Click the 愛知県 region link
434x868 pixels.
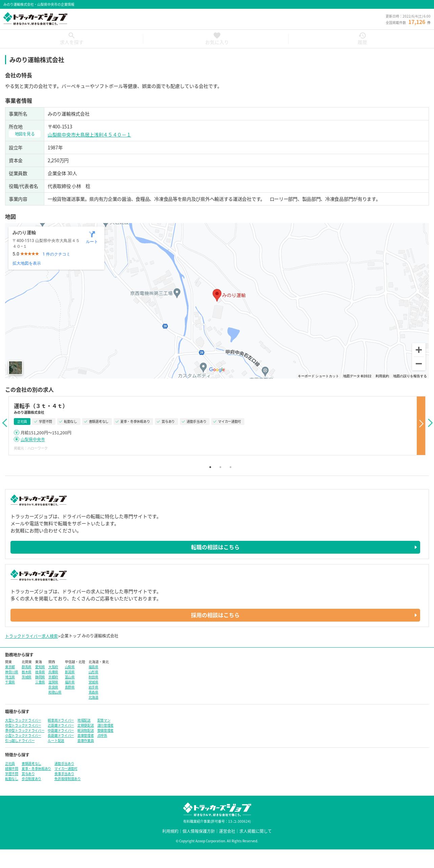40,667
